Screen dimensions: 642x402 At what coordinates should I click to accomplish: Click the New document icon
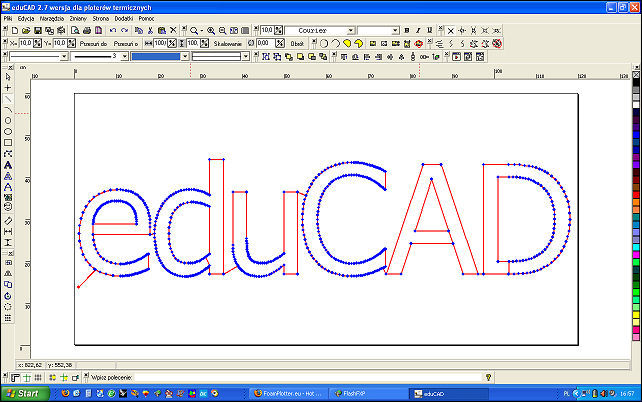pos(15,31)
